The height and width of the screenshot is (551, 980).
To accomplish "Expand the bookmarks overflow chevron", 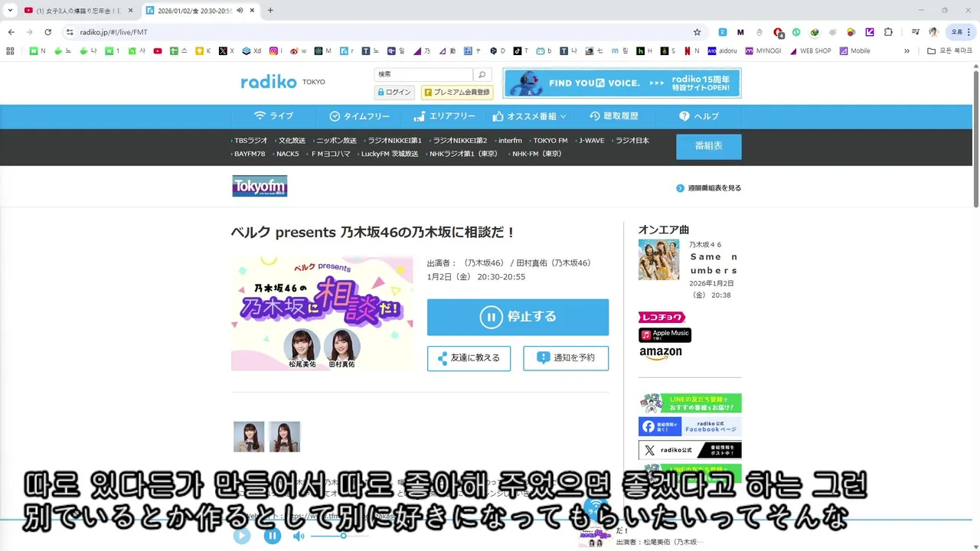I will (x=907, y=51).
